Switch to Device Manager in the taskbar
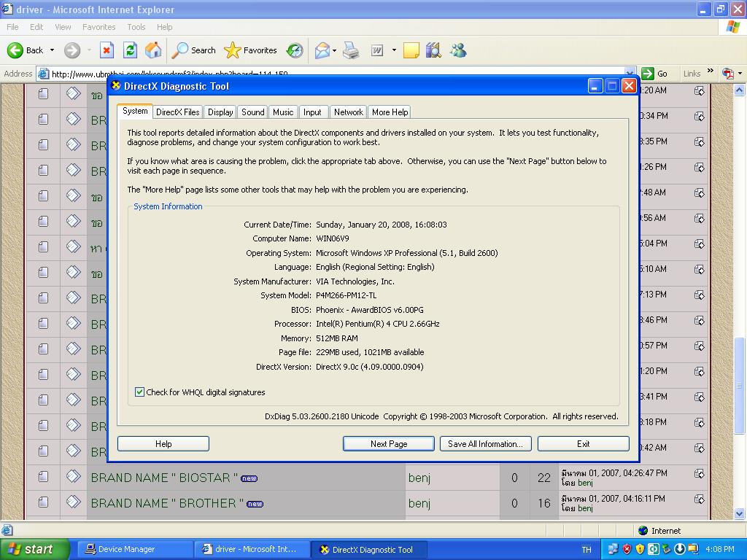This screenshot has height=560, width=747. [133, 550]
